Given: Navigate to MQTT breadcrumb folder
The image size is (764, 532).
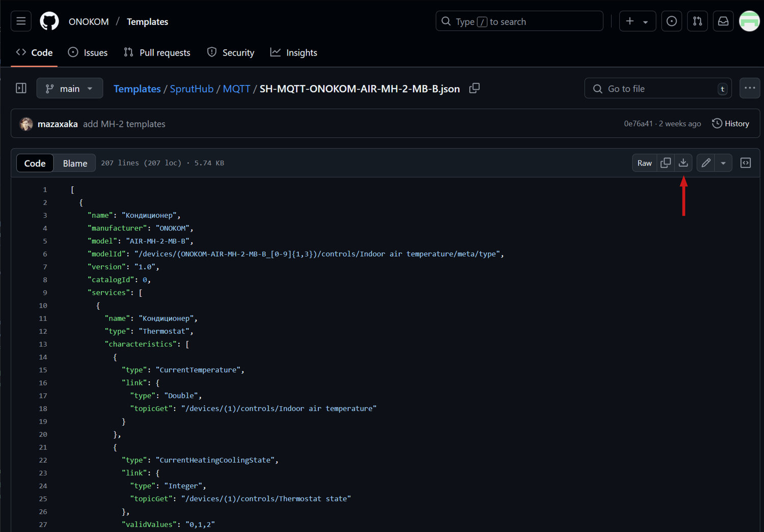Looking at the screenshot, I should (236, 89).
